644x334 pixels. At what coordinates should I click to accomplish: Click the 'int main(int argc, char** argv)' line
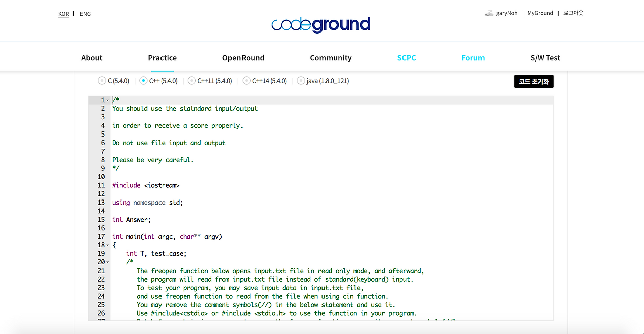click(x=167, y=237)
